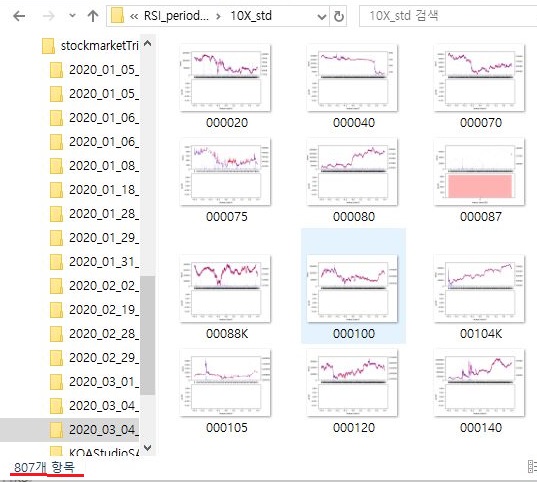Click file name label 000020
This screenshot has height=482, width=537.
(x=227, y=123)
